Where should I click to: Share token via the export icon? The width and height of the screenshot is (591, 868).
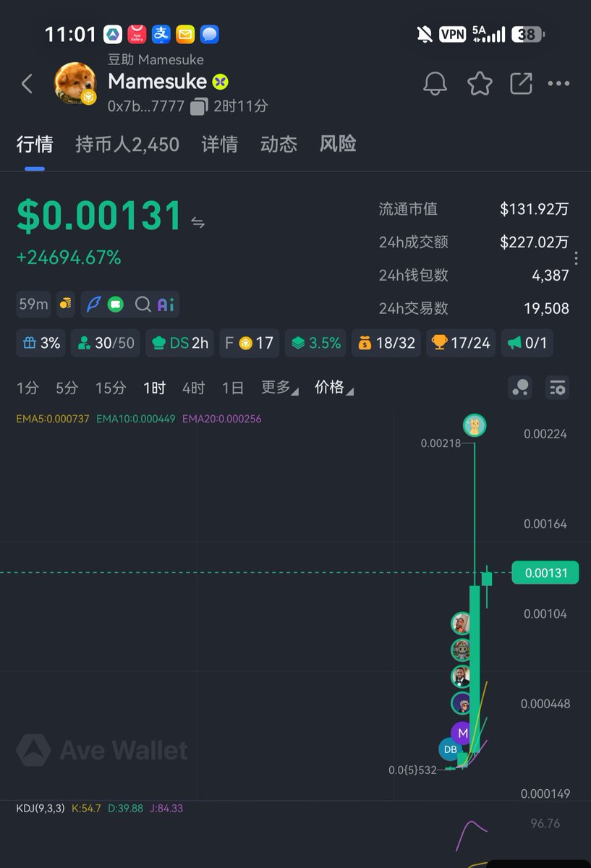521,84
